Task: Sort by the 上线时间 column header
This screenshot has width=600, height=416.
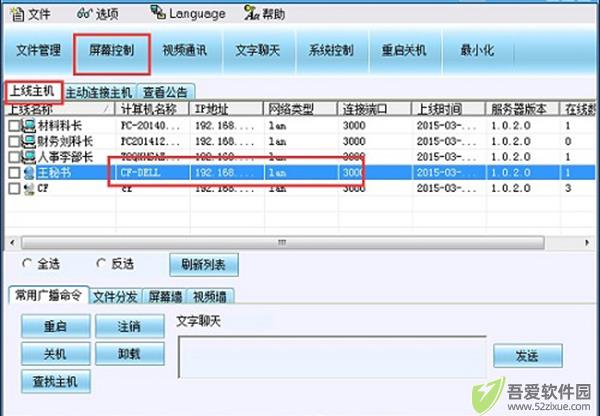Action: 448,109
